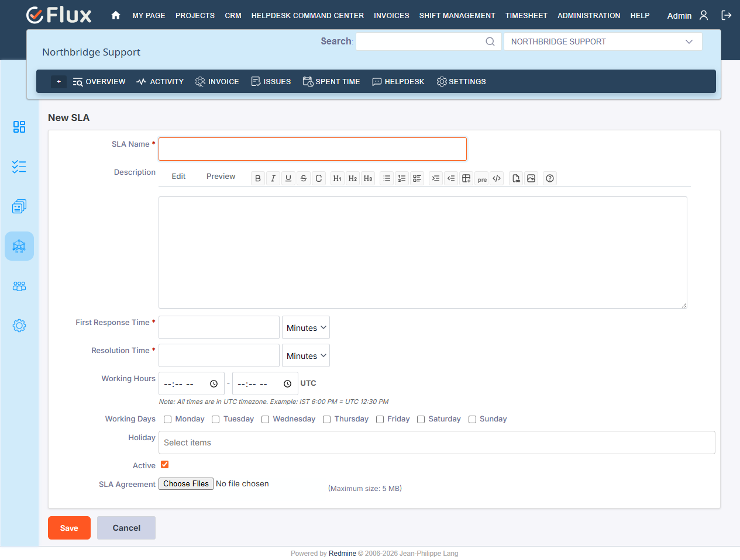Open the Helpdesk tab
Image resolution: width=740 pixels, height=560 pixels.
tap(398, 82)
